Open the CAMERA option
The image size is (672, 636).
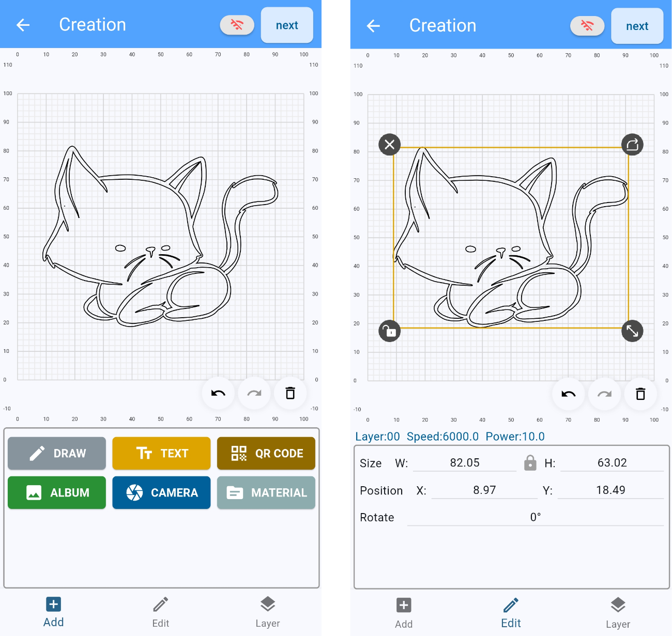(x=161, y=492)
